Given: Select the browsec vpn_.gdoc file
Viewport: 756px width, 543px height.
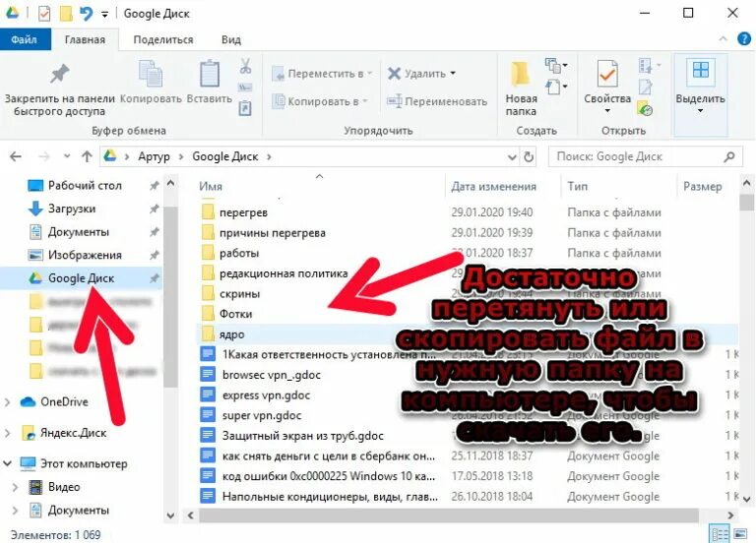Looking at the screenshot, I should [x=272, y=375].
